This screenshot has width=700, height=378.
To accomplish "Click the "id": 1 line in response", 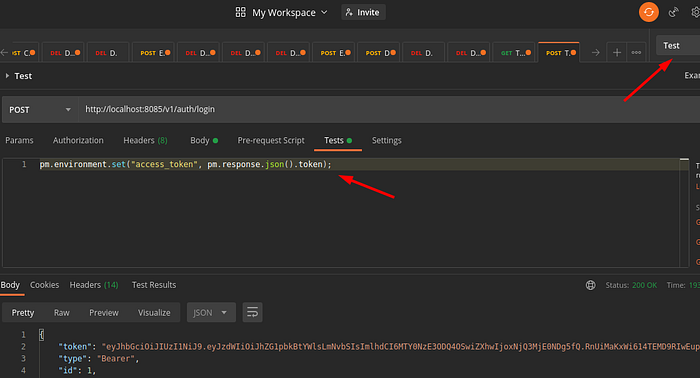I will 77,370.
